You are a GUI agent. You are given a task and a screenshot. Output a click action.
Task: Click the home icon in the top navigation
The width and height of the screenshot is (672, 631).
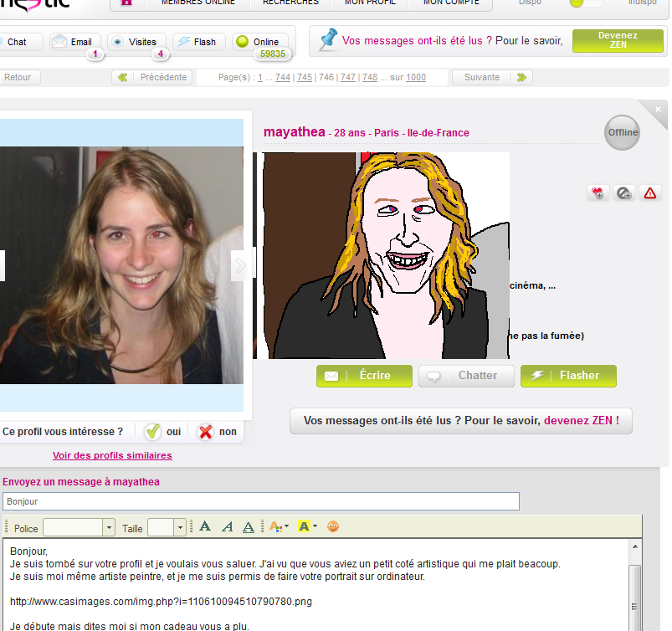(x=126, y=3)
